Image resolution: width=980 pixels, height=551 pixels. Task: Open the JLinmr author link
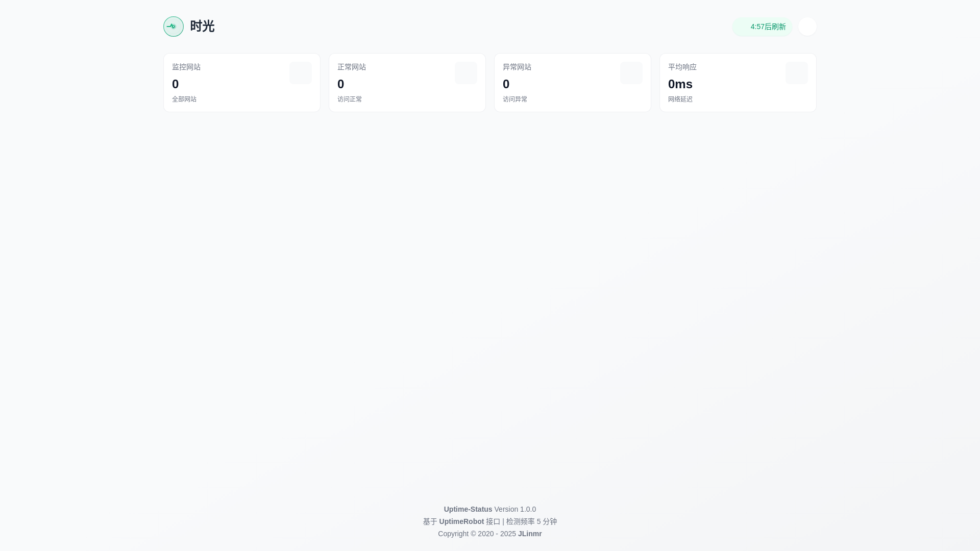[x=530, y=534]
